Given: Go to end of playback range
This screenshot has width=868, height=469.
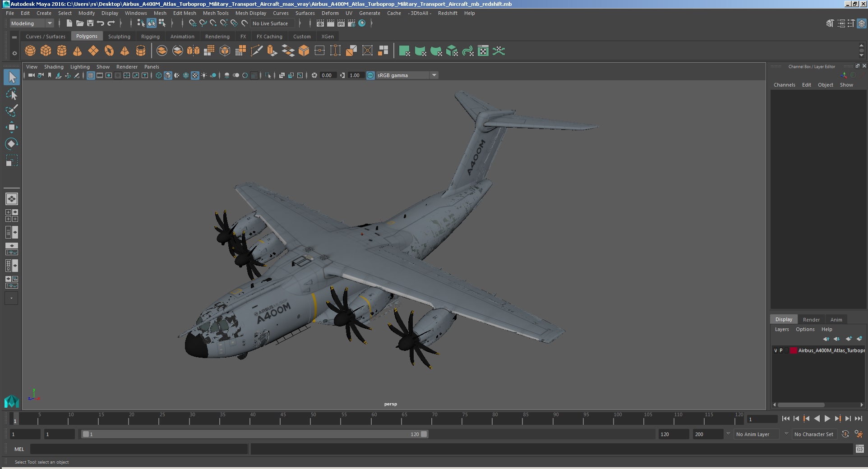Looking at the screenshot, I should tap(859, 418).
